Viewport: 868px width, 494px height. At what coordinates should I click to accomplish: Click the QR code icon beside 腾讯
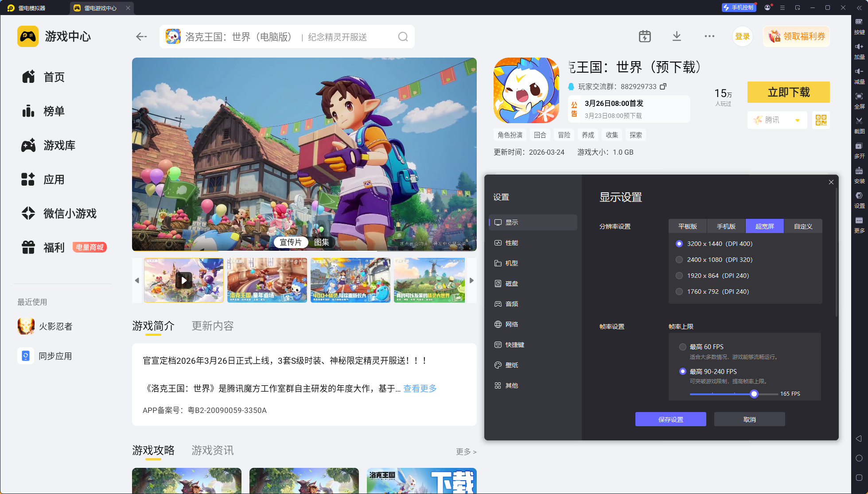(x=821, y=120)
